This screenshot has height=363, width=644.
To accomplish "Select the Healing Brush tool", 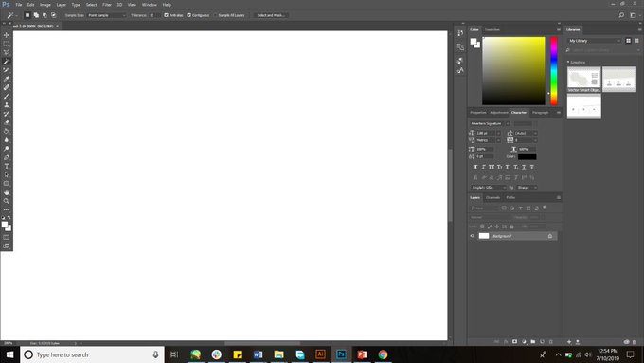I will [x=7, y=87].
